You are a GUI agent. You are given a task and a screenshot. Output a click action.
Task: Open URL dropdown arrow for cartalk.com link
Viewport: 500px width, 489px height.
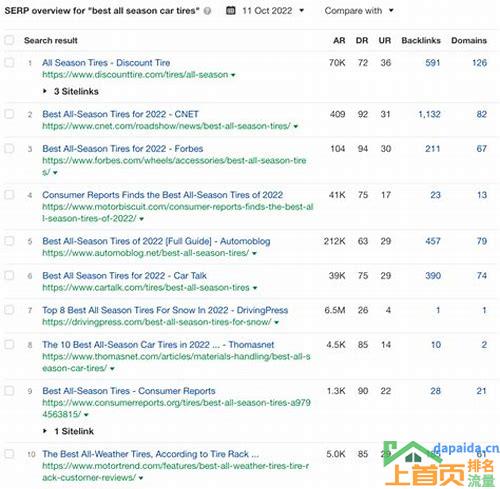pyautogui.click(x=255, y=288)
